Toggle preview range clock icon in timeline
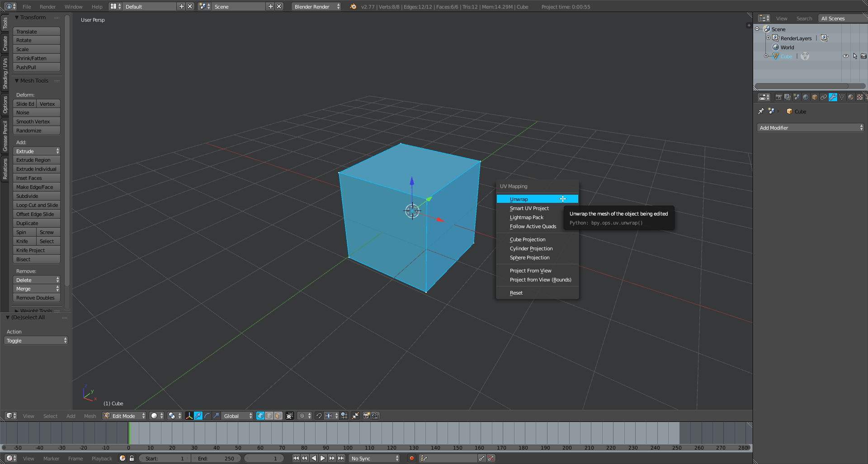 point(123,458)
